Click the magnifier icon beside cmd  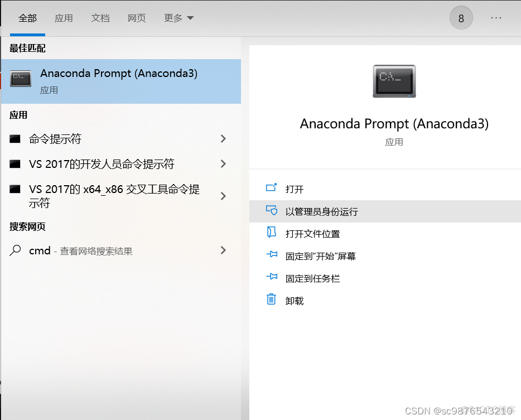click(x=15, y=250)
